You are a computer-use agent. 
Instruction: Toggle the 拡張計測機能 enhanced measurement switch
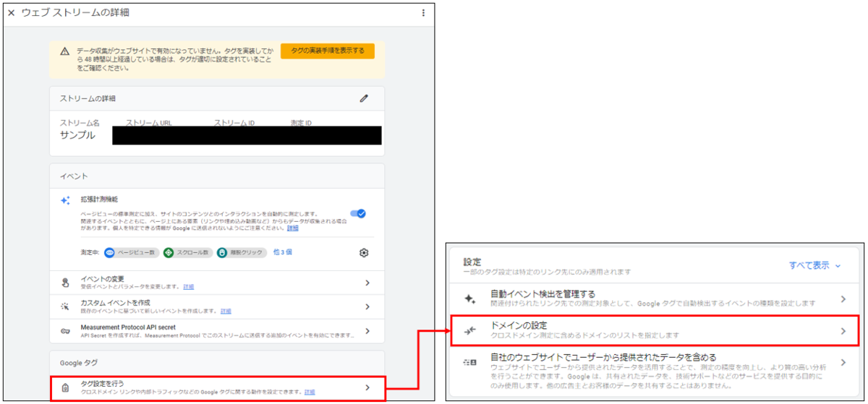coord(358,213)
